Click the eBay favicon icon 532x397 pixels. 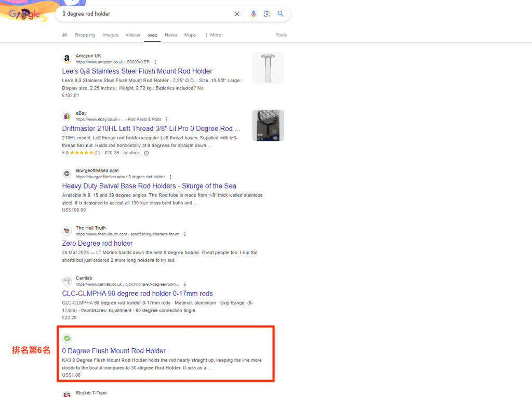(67, 116)
